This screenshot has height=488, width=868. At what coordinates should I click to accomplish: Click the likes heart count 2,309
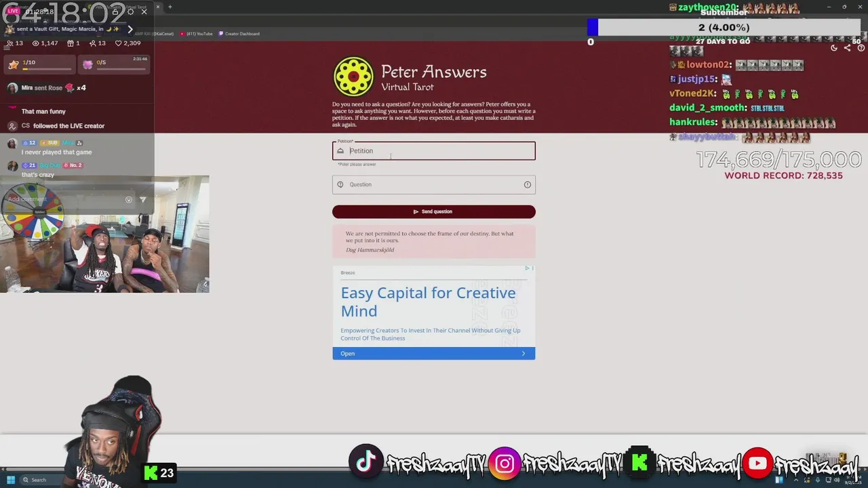[x=127, y=43]
